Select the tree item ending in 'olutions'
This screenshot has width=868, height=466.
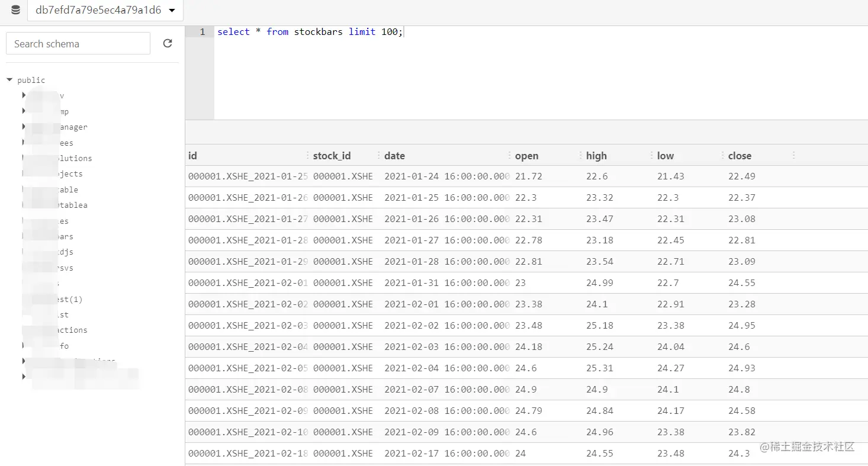[74, 158]
